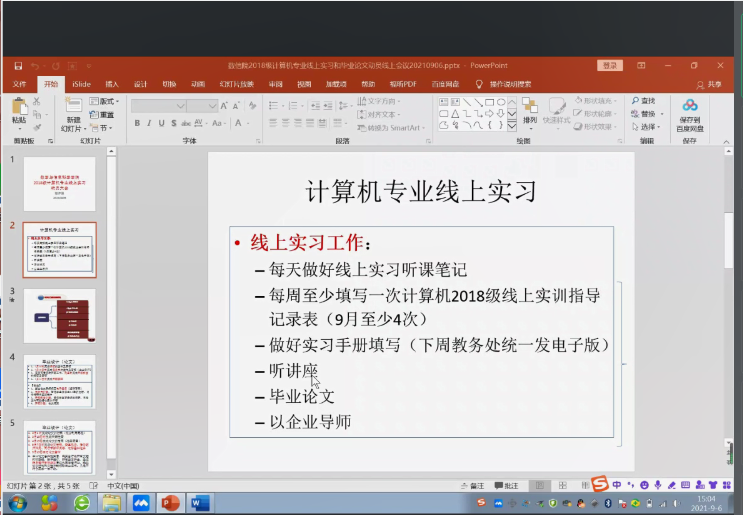The height and width of the screenshot is (515, 743).
Task: Open the Insert (插入) ribbon tab
Action: (112, 84)
